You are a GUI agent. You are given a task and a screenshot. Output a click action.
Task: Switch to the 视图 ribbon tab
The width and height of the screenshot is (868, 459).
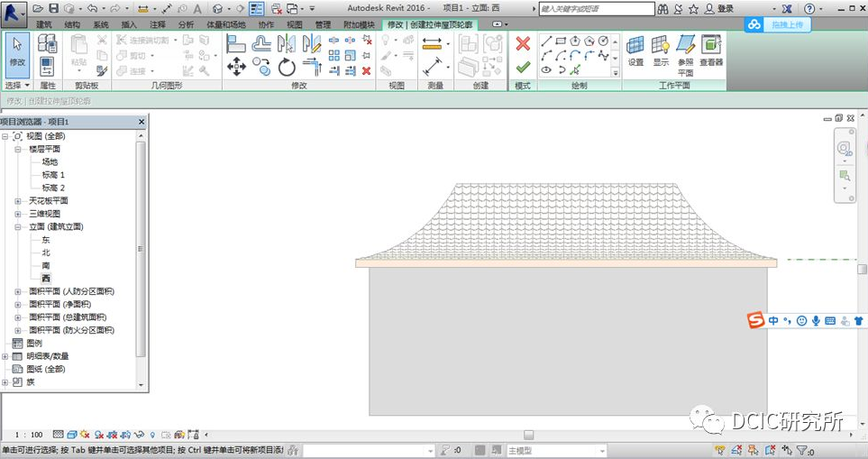(x=295, y=24)
